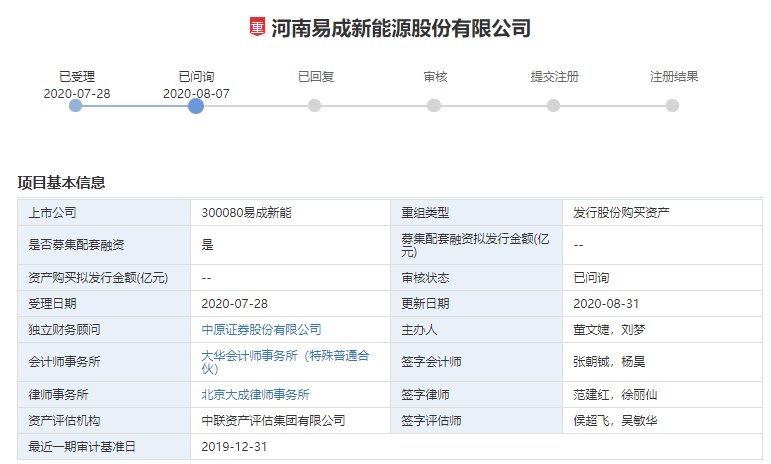Click the 2020-08-07 date under 已问询 stage
This screenshot has height=464, width=771.
coord(196,93)
